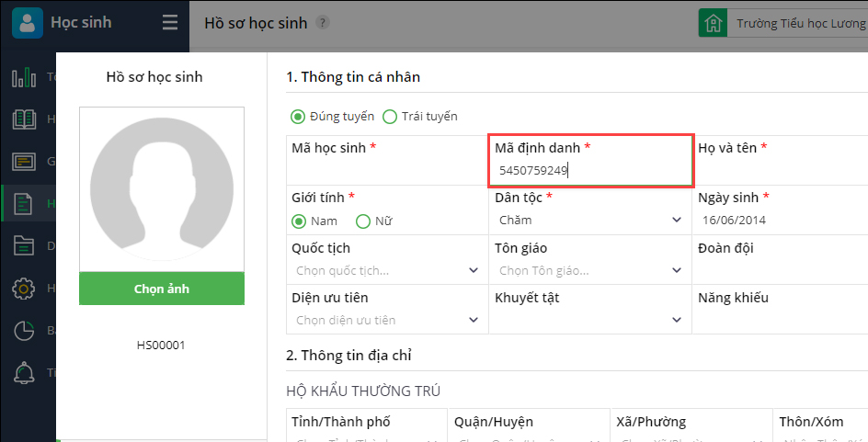Select the Trái tuyến radio option
This screenshot has width=868, height=442.
pos(390,117)
